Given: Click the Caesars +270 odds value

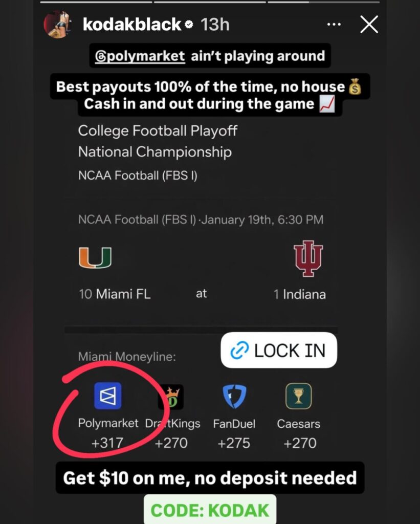Looking at the screenshot, I should pyautogui.click(x=300, y=443).
